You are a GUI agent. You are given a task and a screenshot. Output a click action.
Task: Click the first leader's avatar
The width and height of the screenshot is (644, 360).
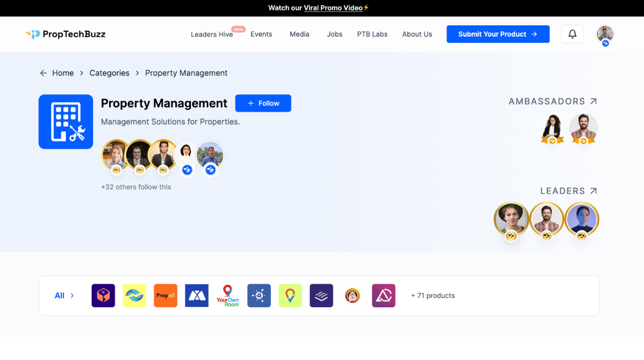click(511, 219)
